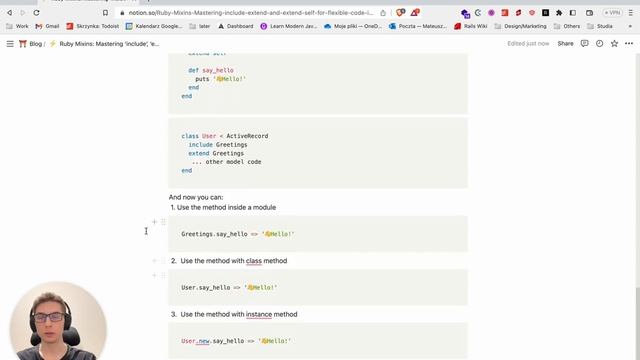Enable the VPN button
This screenshot has width=640, height=360.
point(612,13)
